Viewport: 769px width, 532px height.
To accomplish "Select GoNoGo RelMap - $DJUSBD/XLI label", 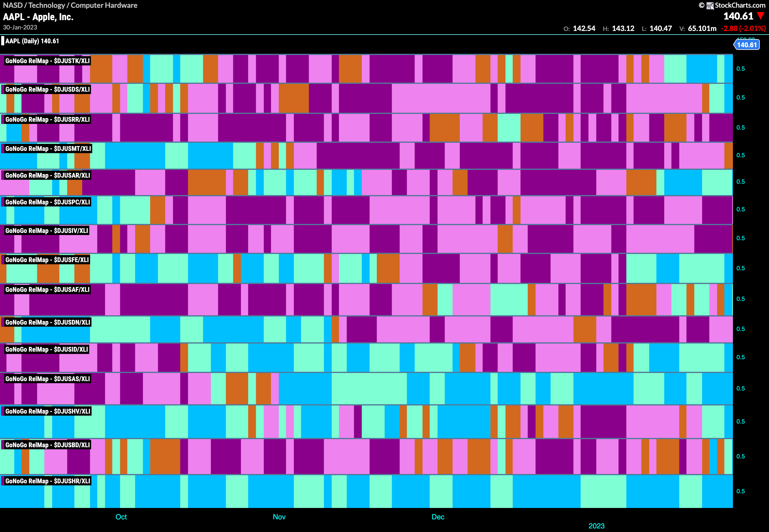I will tap(47, 445).
